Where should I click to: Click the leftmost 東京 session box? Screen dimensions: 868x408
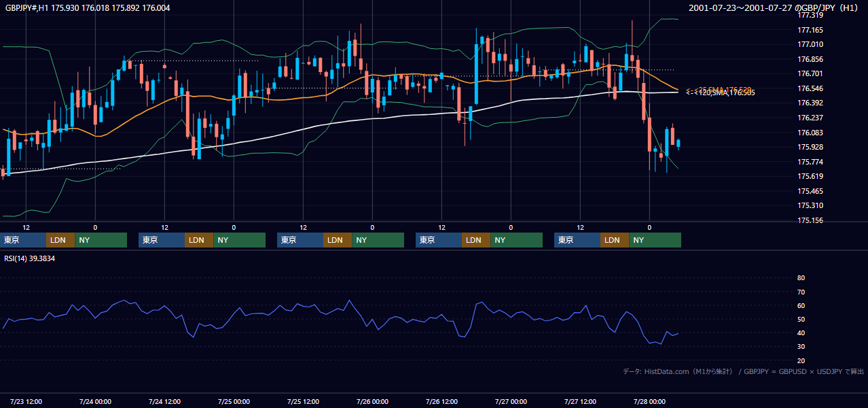point(23,240)
